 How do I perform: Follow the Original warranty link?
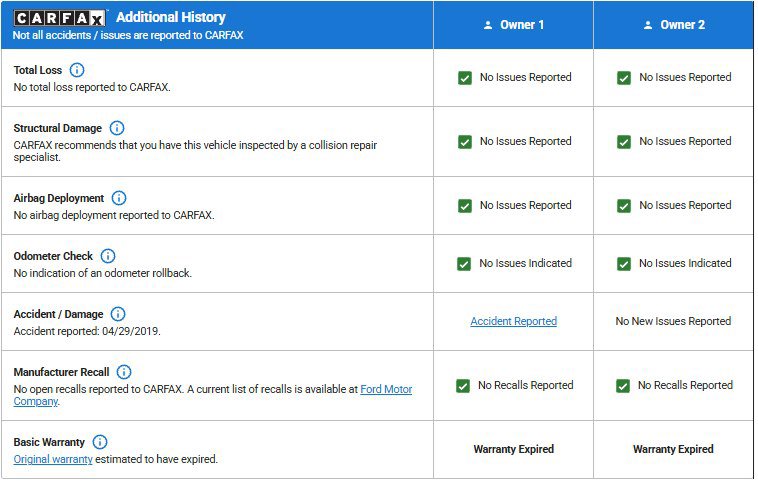click(x=53, y=460)
